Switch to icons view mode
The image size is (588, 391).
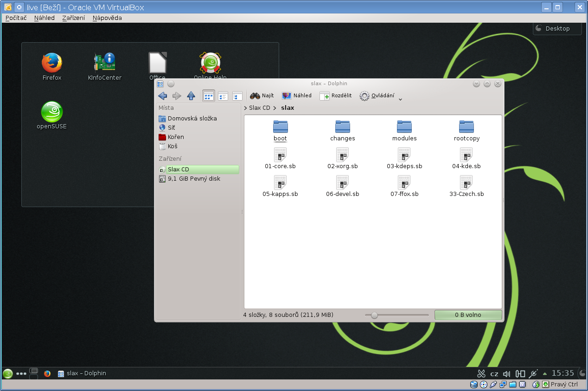(209, 96)
